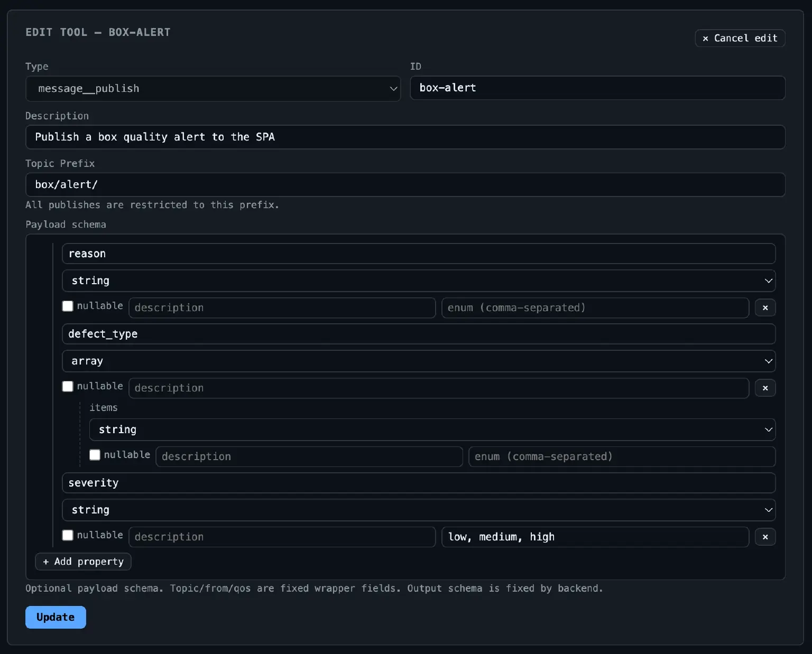The image size is (812, 654).
Task: Edit the severity property name field
Action: point(419,483)
